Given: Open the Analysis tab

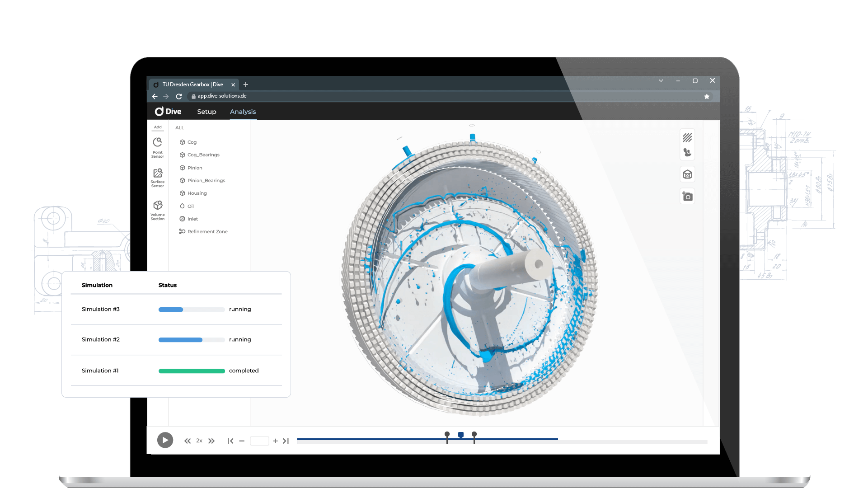Looking at the screenshot, I should [243, 112].
